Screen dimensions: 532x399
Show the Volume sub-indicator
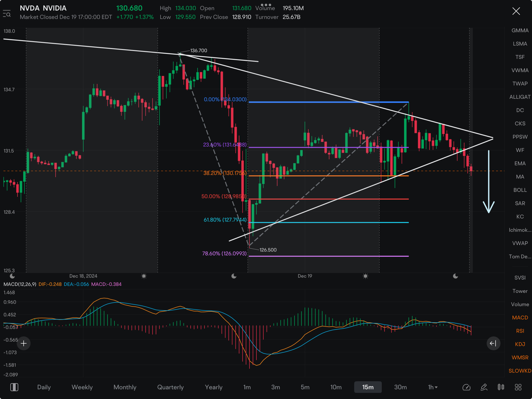pyautogui.click(x=520, y=304)
